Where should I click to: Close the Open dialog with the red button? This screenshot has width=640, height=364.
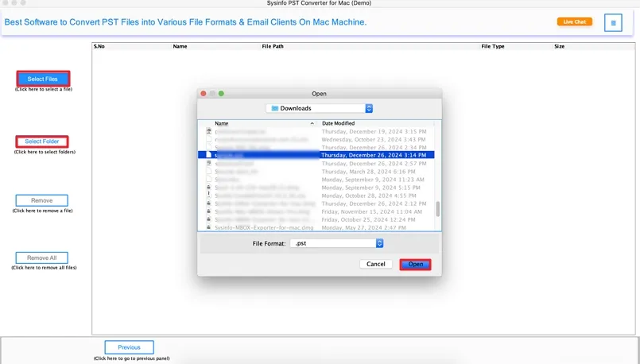point(204,94)
